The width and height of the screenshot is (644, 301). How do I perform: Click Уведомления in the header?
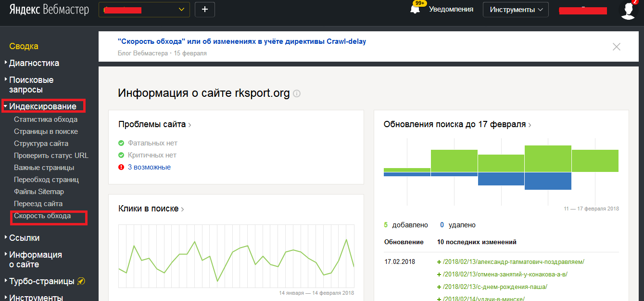[451, 9]
